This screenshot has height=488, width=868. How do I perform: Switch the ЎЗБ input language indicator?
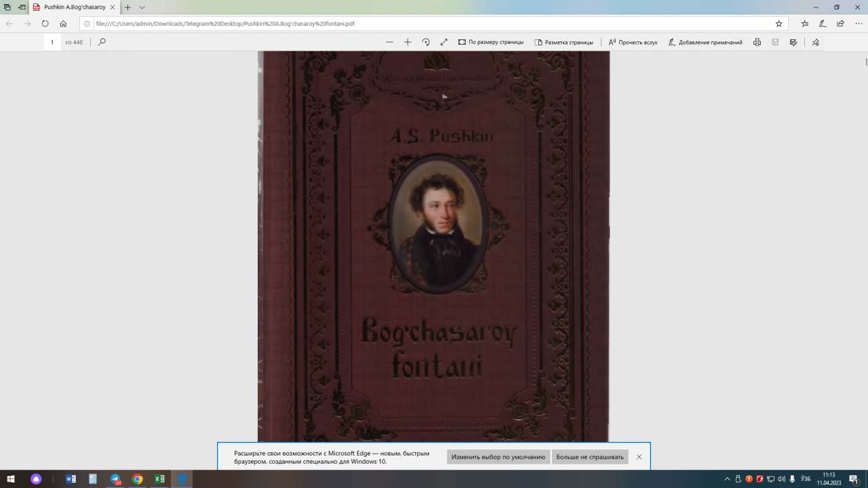(x=806, y=479)
